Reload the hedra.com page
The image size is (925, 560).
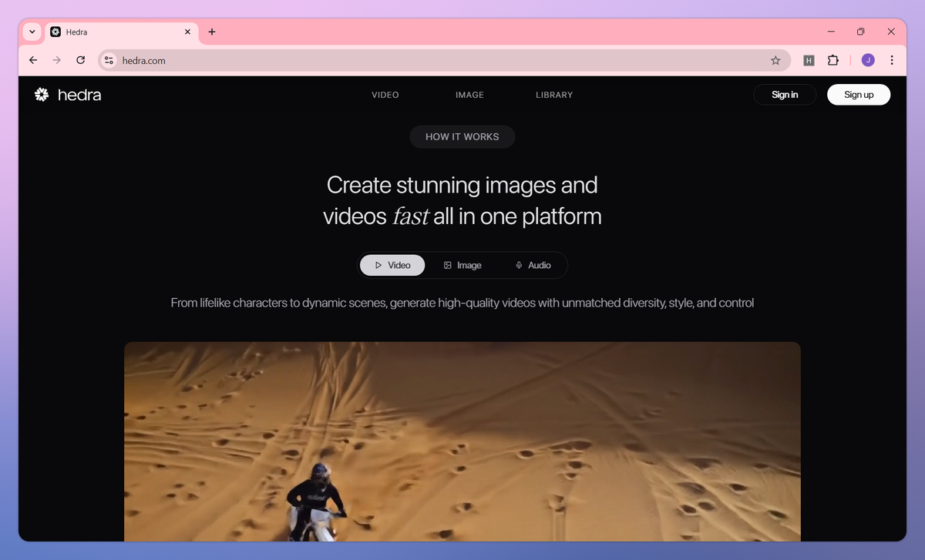click(80, 60)
